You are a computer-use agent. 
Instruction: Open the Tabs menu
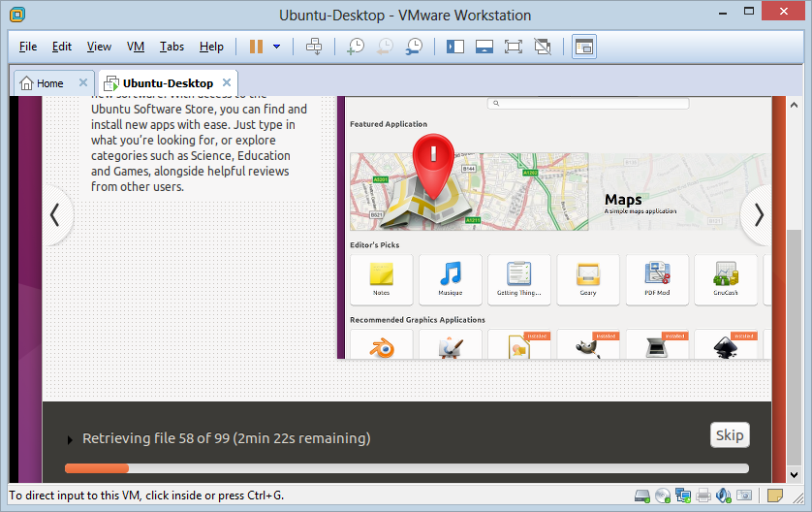click(172, 47)
